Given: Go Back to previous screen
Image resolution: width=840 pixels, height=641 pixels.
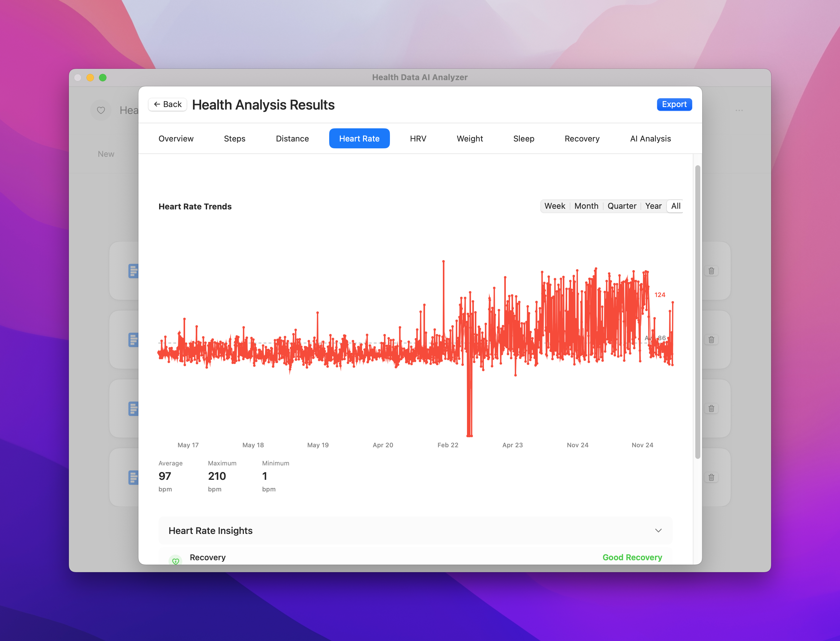Looking at the screenshot, I should point(168,105).
